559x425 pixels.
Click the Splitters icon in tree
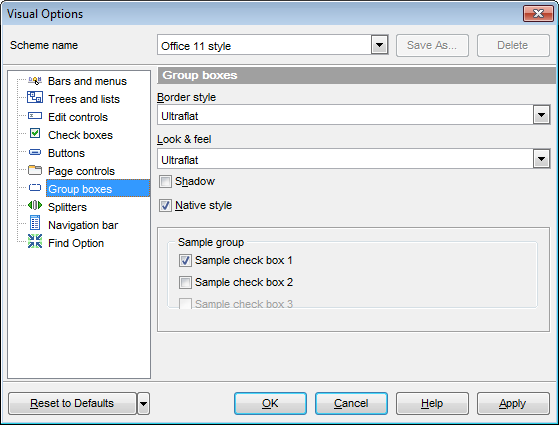coord(35,205)
